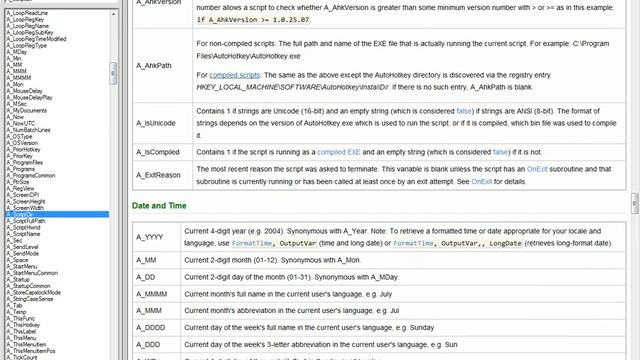The height and width of the screenshot is (360, 640).
Task: Select A_Space in the index list
Action: tap(17, 260)
